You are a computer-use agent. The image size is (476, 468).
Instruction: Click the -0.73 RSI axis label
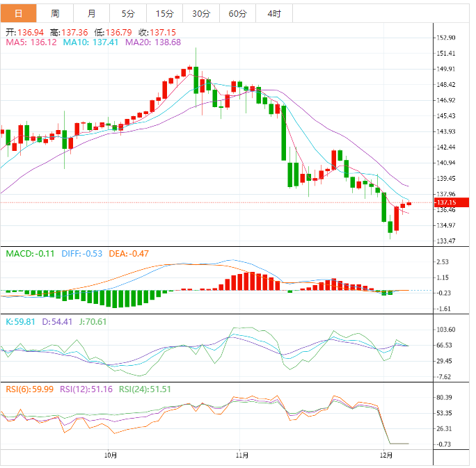tap(443, 444)
